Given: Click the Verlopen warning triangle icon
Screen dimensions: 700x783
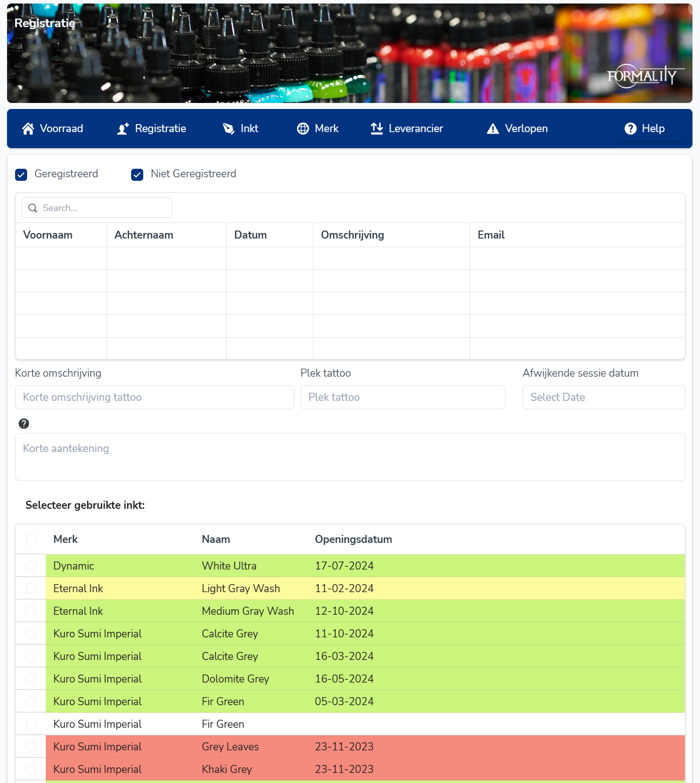Looking at the screenshot, I should click(493, 129).
